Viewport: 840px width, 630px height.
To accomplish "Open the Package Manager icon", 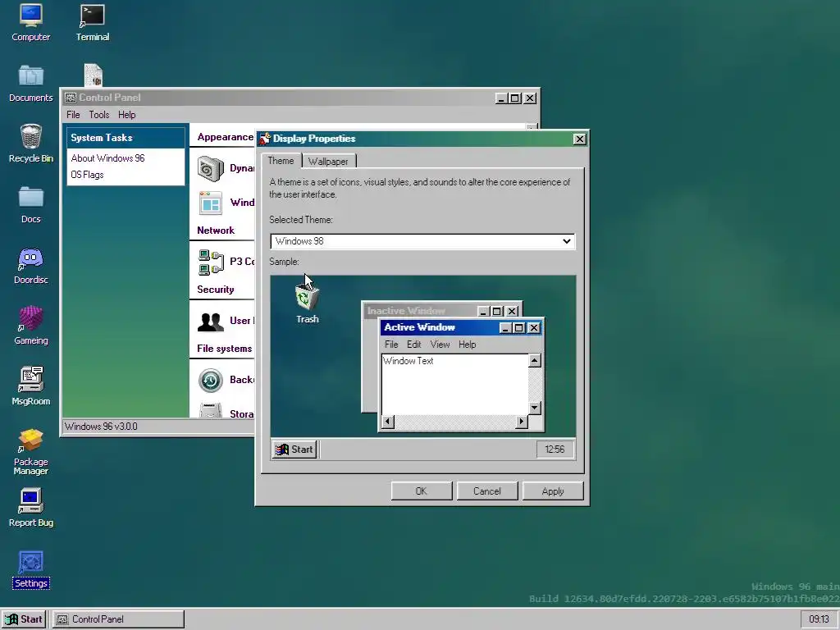I will 30,451.
